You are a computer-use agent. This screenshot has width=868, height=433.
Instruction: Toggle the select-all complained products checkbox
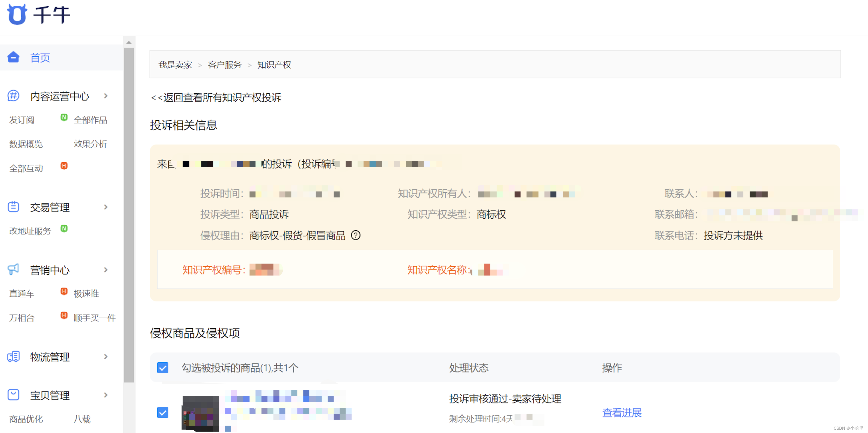(163, 368)
